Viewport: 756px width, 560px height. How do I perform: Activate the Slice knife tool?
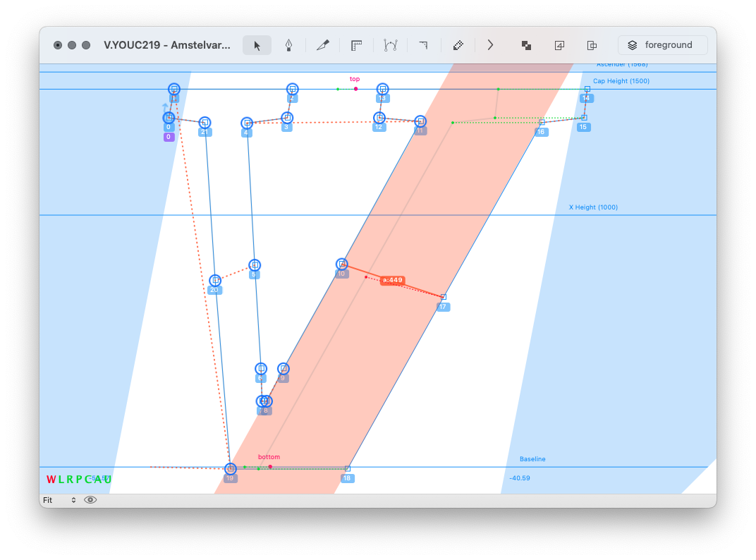point(323,45)
